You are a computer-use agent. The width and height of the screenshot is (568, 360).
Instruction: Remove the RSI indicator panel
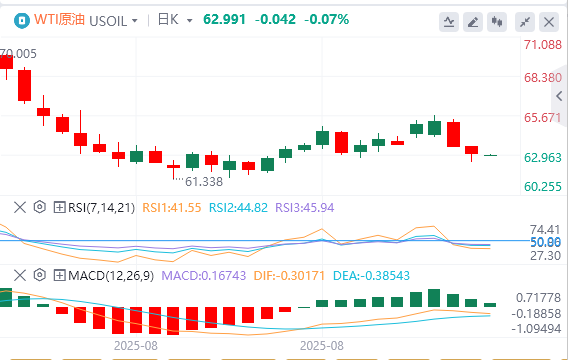pyautogui.click(x=20, y=208)
